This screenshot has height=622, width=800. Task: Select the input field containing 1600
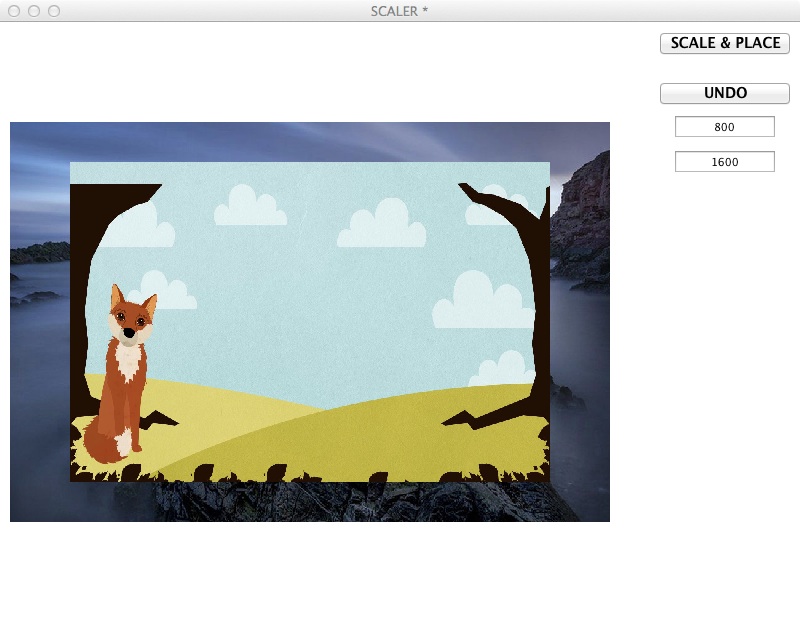(x=725, y=162)
